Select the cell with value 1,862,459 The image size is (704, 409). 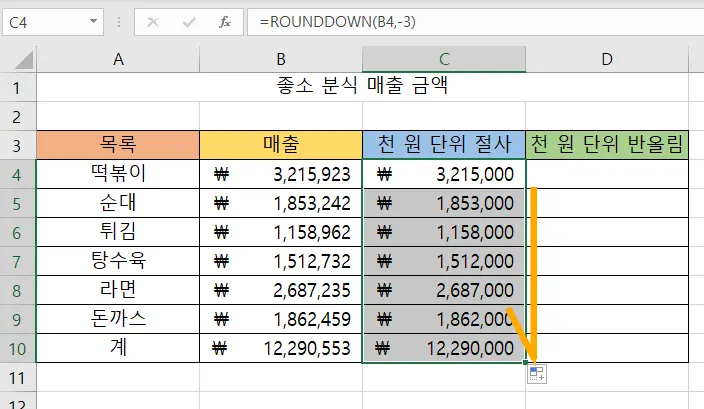(x=281, y=319)
